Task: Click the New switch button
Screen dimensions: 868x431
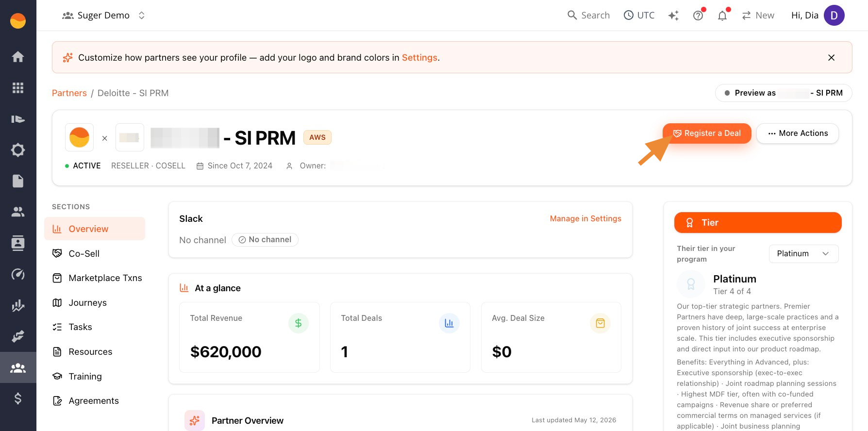Action: click(758, 16)
